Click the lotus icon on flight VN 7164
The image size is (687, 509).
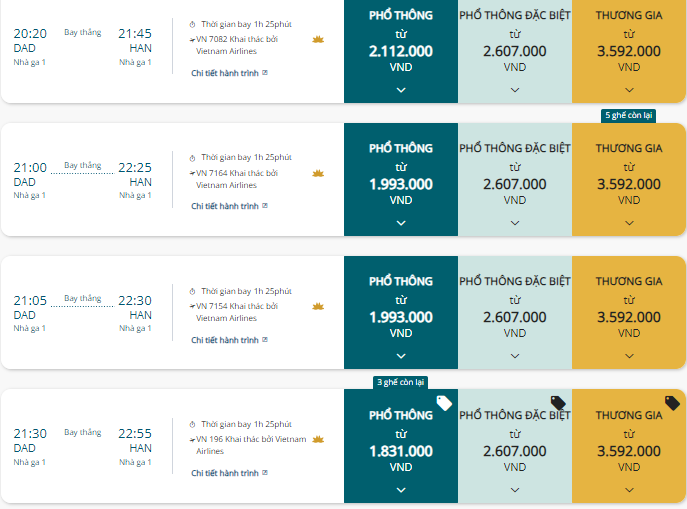(318, 173)
